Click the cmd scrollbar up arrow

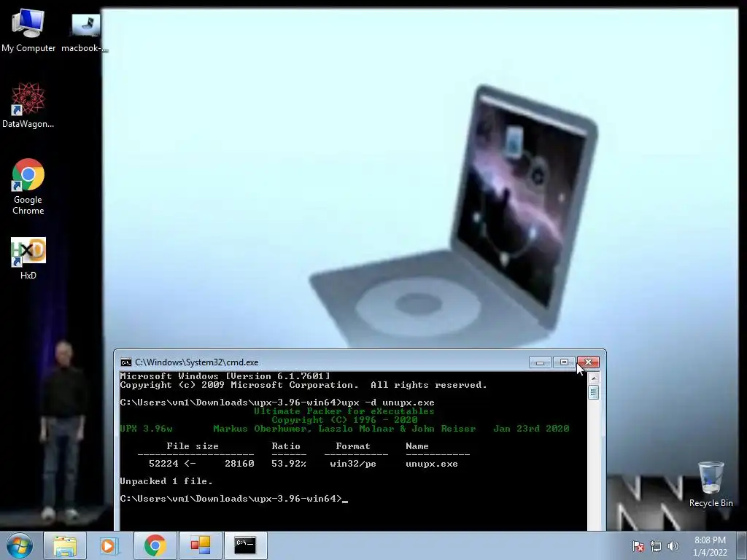click(593, 378)
